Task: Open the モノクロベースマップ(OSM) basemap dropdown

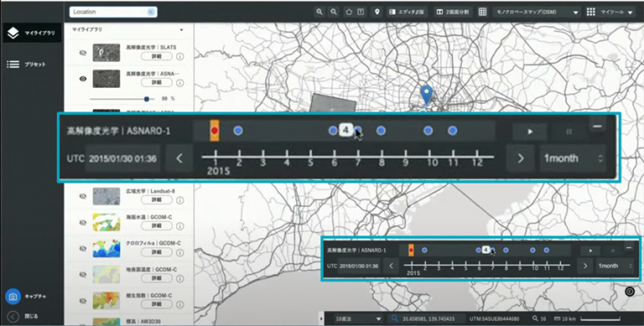Action: [x=537, y=13]
